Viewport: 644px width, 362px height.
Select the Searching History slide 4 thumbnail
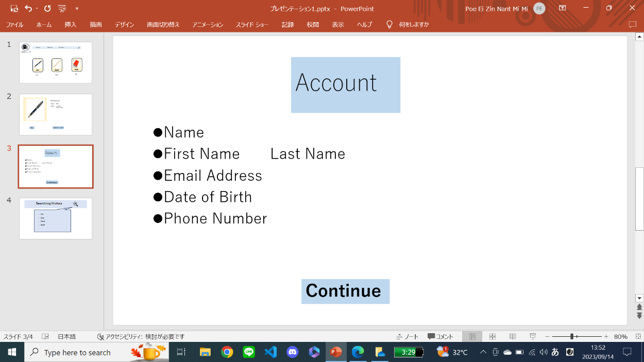click(56, 218)
